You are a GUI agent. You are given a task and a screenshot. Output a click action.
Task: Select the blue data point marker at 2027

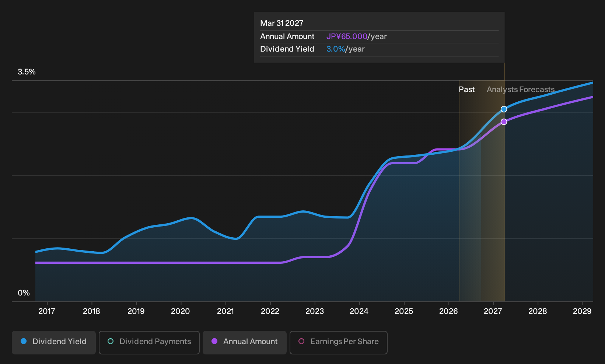pyautogui.click(x=504, y=109)
